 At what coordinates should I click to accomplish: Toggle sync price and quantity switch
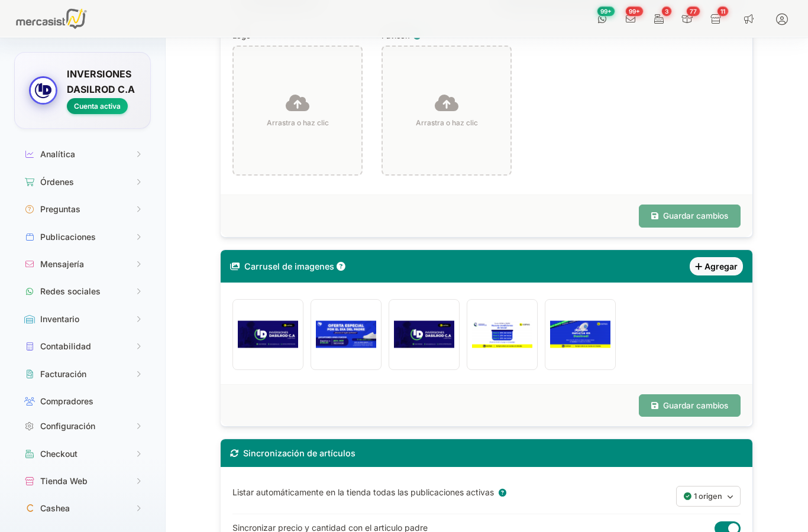pos(727,527)
